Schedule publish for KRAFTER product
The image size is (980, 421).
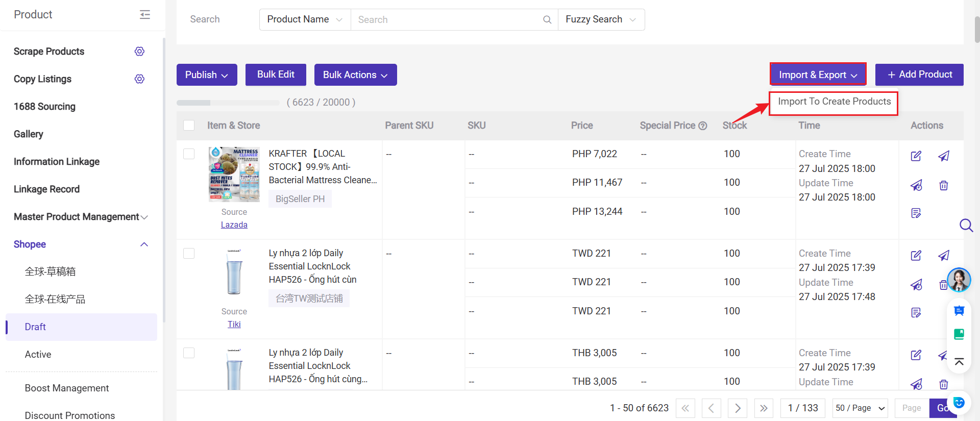pyautogui.click(x=916, y=185)
